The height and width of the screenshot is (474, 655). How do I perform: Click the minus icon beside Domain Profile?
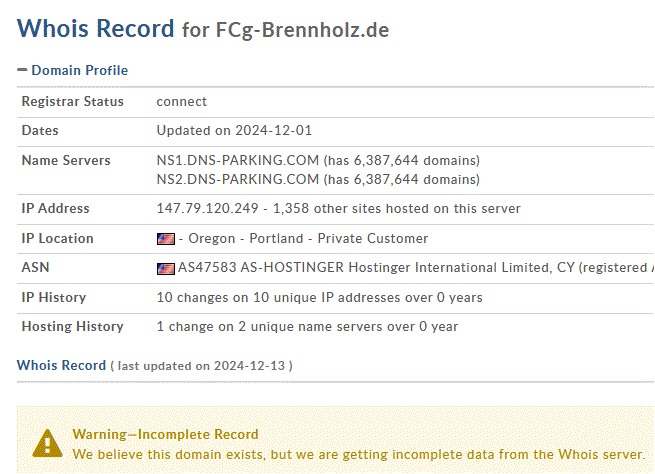click(x=22, y=70)
